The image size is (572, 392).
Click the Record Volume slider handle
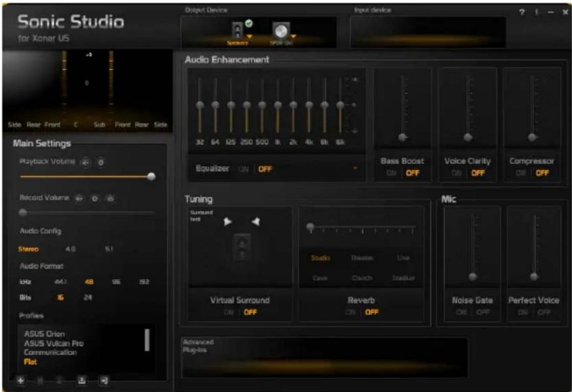22,213
